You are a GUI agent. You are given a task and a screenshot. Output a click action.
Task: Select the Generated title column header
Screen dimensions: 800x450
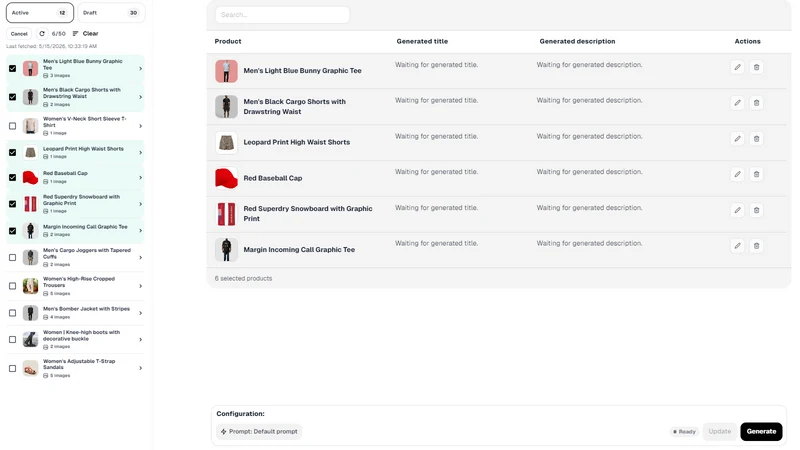[x=422, y=41]
